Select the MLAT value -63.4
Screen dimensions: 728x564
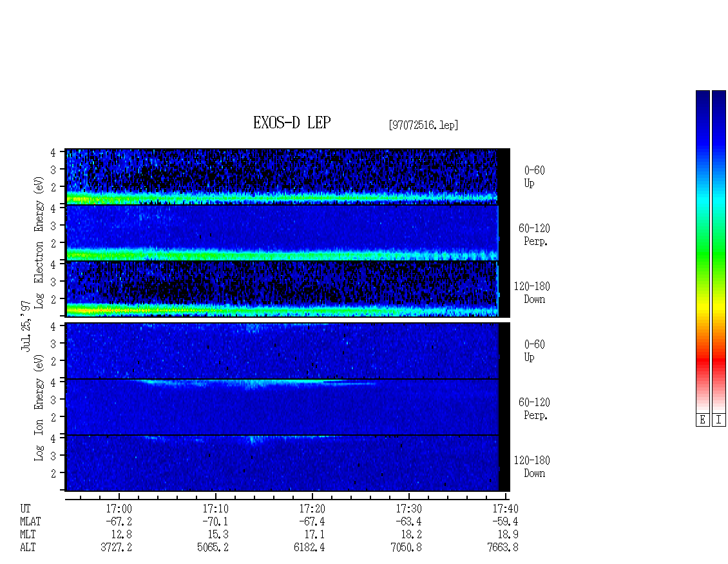coord(408,521)
